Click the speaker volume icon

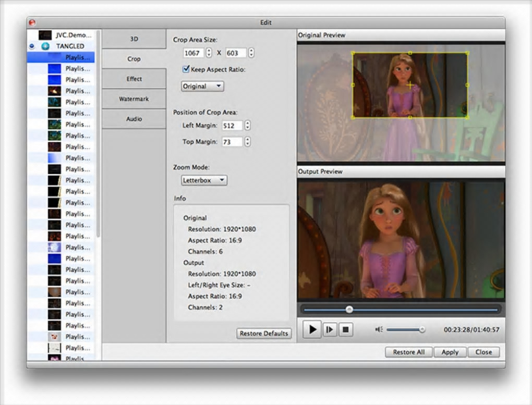pyautogui.click(x=379, y=329)
